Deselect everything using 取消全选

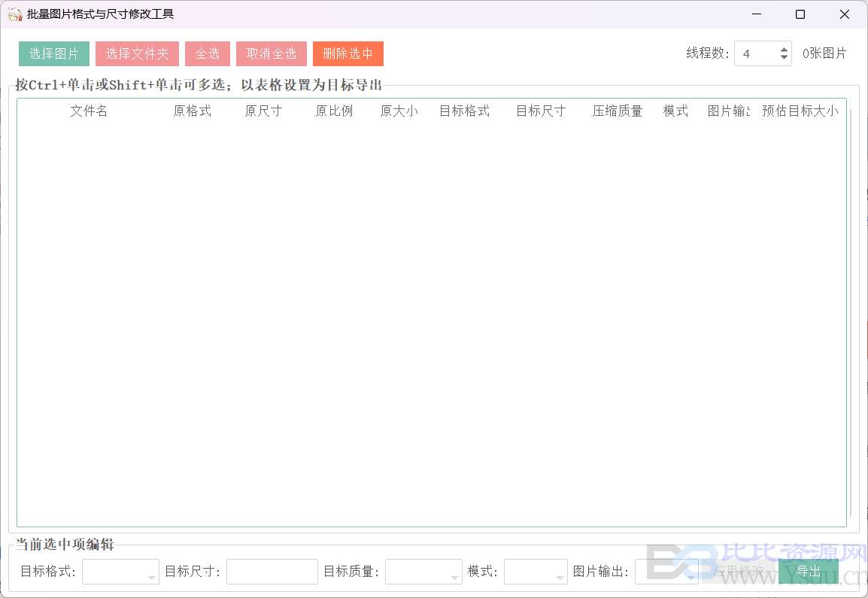point(272,53)
